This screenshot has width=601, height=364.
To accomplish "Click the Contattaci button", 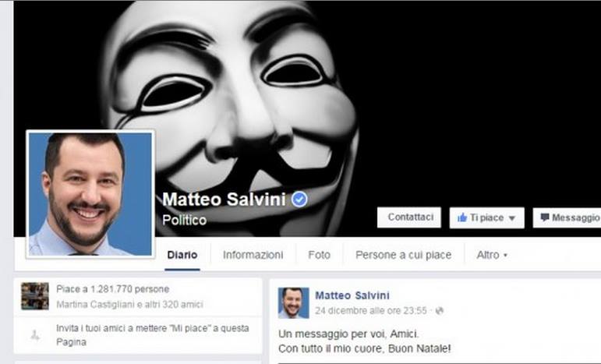I will click(409, 217).
